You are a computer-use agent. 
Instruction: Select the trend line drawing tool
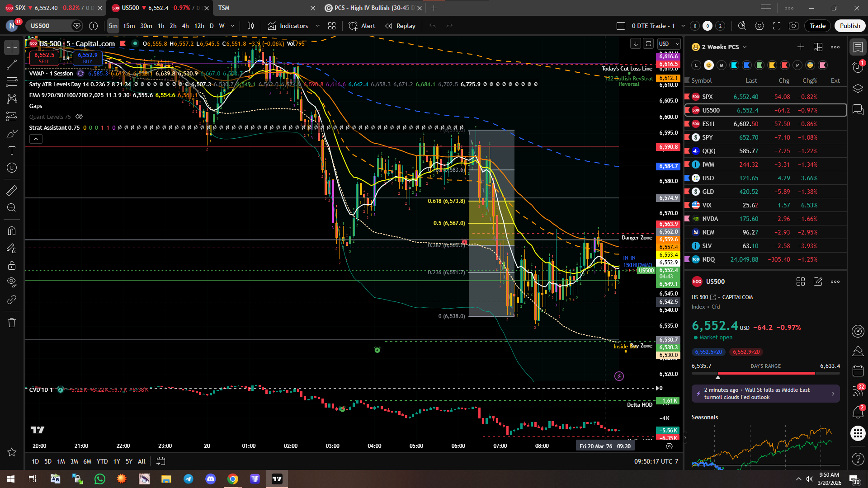[x=12, y=65]
